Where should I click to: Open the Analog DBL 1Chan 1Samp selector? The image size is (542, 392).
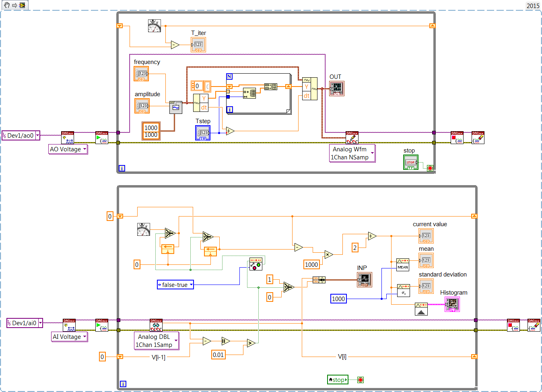176,341
